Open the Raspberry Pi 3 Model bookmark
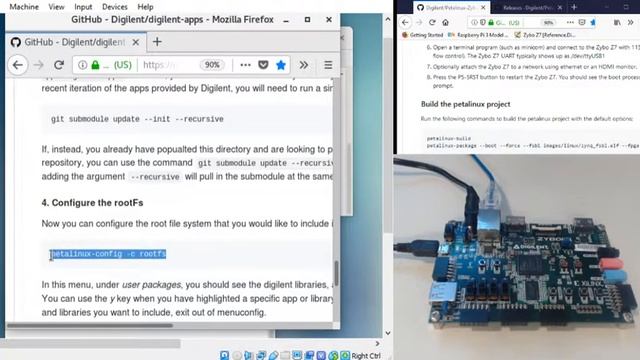 coord(478,35)
